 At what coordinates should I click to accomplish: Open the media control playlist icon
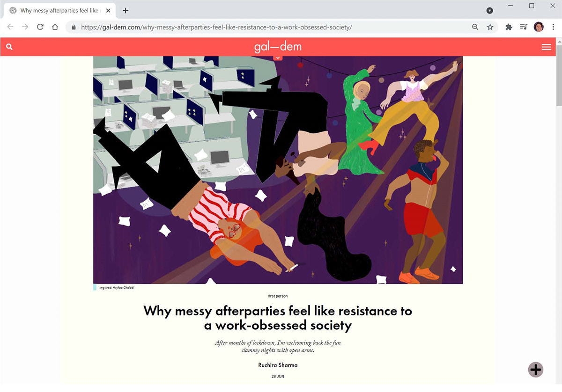[524, 27]
